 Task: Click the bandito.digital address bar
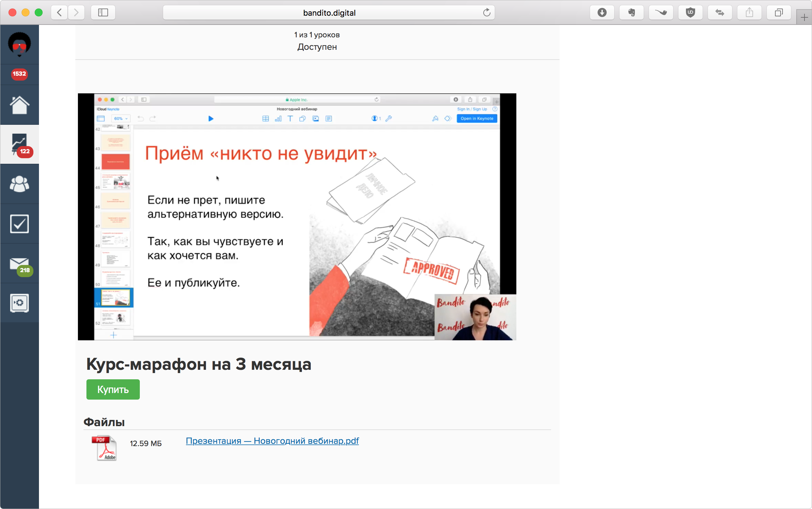pos(329,13)
